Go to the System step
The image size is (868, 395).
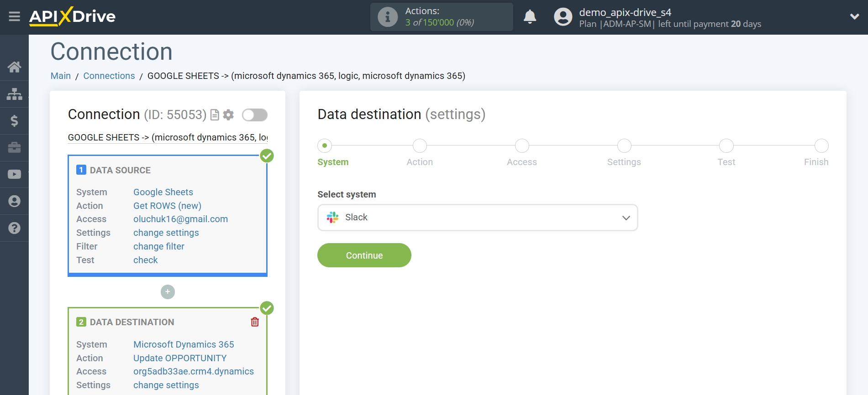(333, 162)
